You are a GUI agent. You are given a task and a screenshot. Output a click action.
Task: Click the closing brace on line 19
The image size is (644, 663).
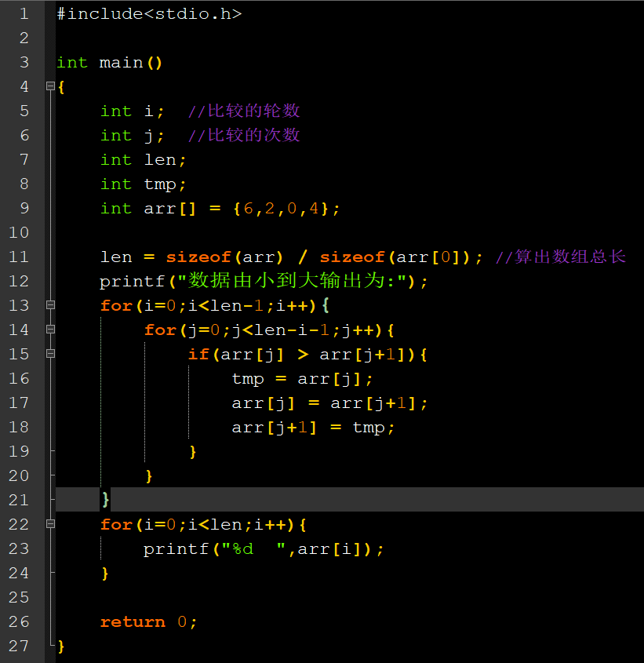pyautogui.click(x=193, y=452)
